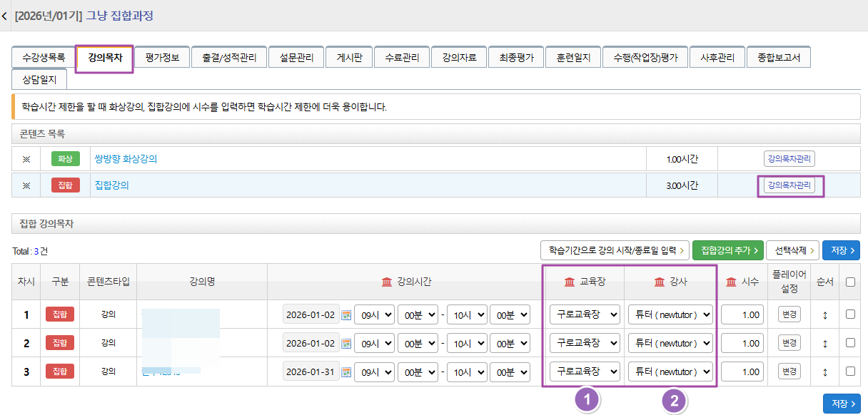Viewport: 868px width, 415px height.
Task: Click the back arrow beside the course title
Action: coord(5,16)
